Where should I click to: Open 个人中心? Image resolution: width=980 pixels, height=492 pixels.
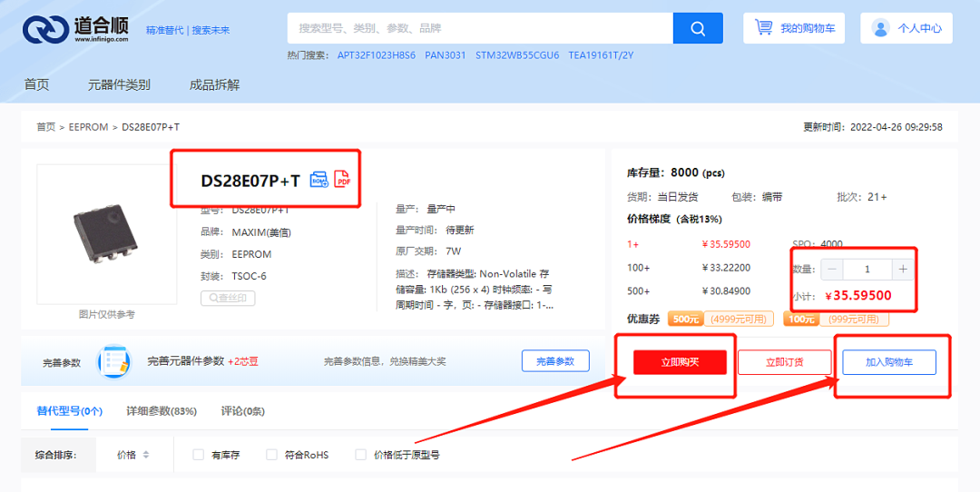pos(906,28)
